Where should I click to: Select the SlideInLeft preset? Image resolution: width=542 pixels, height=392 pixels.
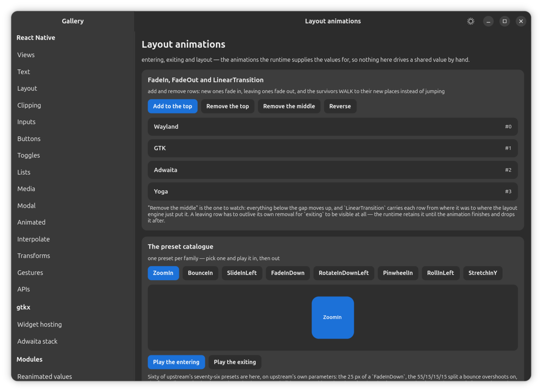click(242, 273)
